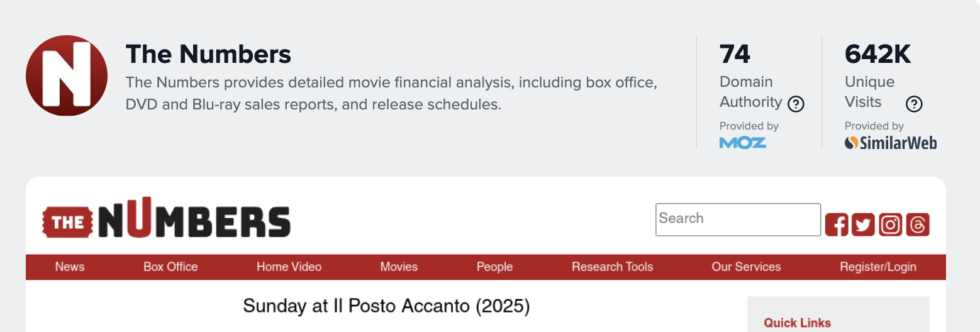Open the News menu item
This screenshot has height=332, width=980.
(70, 267)
